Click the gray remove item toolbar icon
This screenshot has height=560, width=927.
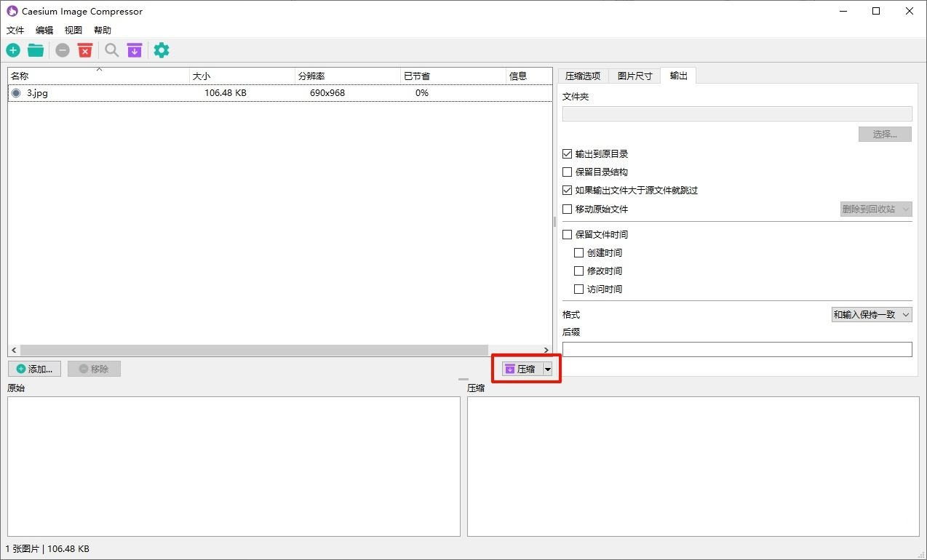[63, 50]
